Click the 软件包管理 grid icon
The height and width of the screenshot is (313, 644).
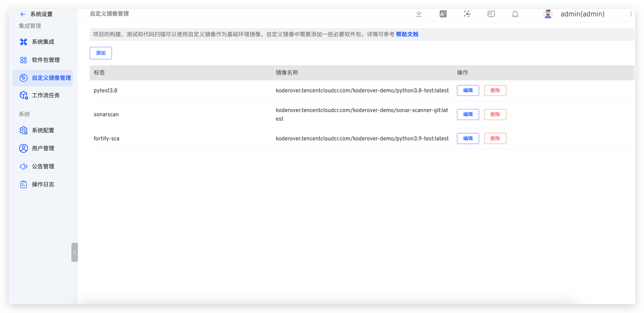[x=24, y=60]
